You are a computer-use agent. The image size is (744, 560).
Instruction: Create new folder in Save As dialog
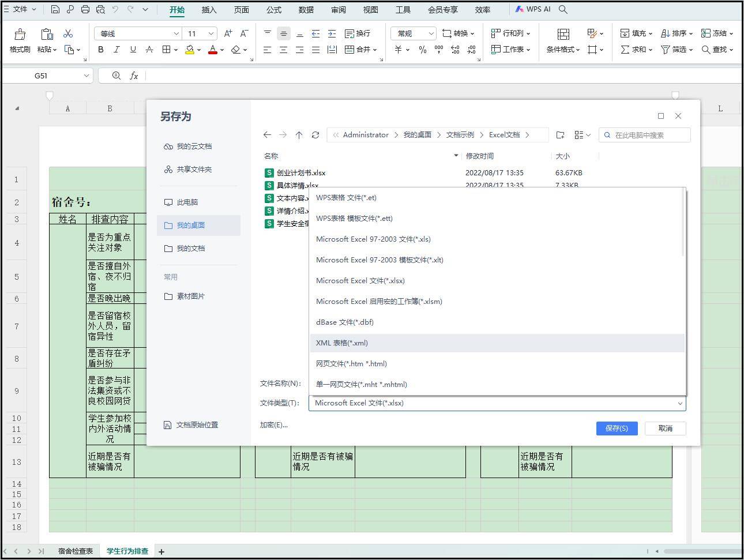560,135
